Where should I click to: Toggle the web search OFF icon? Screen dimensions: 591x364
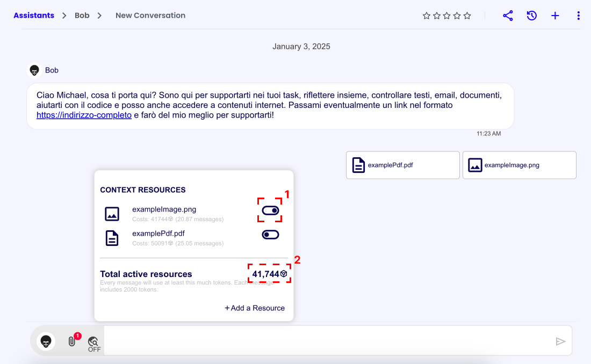click(x=94, y=344)
